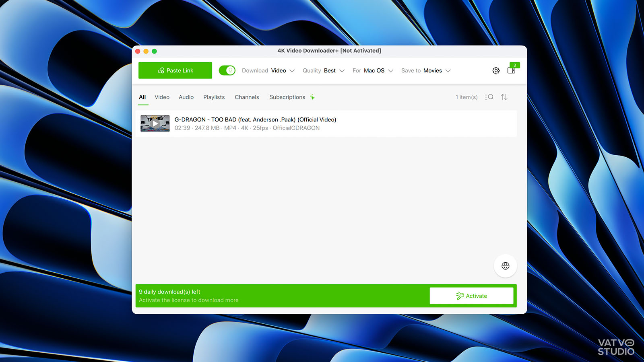This screenshot has height=362, width=644.
Task: Open the settings gear icon
Action: click(x=496, y=71)
